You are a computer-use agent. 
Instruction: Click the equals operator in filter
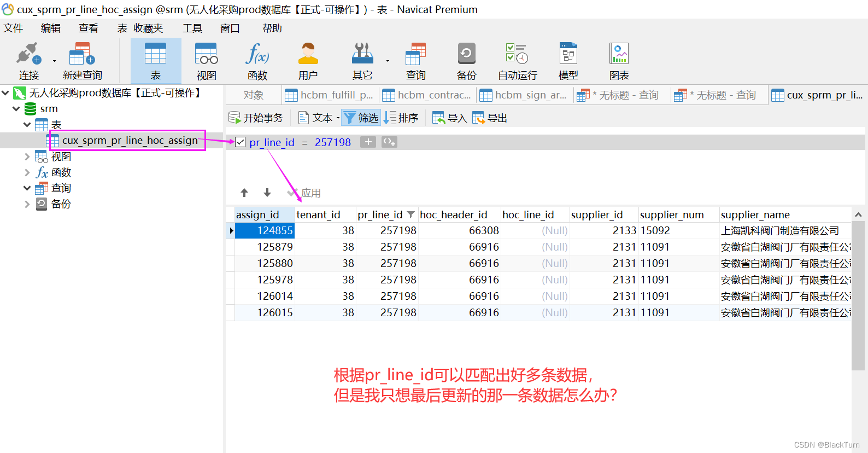(x=304, y=142)
